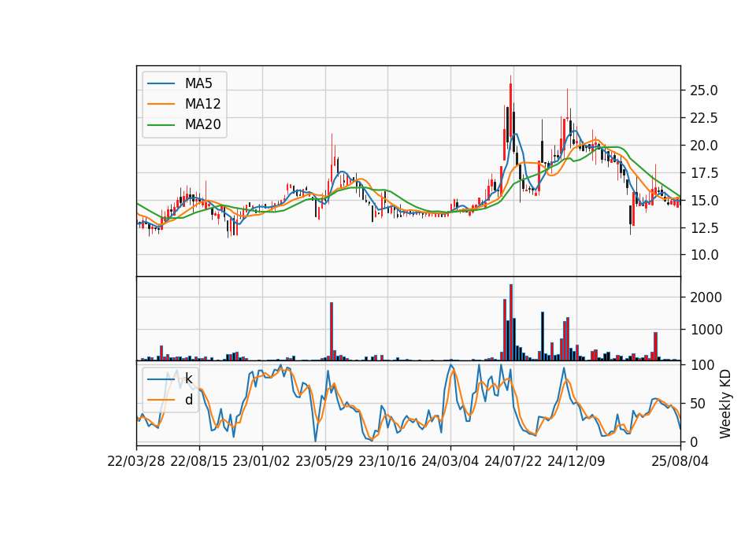Click the 25/08/04 date axis label

[680, 461]
